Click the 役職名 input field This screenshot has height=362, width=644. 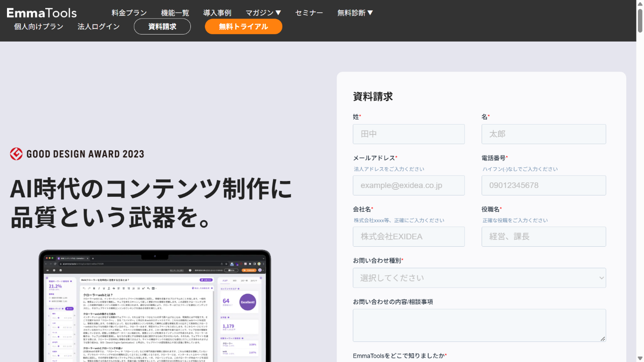click(544, 237)
